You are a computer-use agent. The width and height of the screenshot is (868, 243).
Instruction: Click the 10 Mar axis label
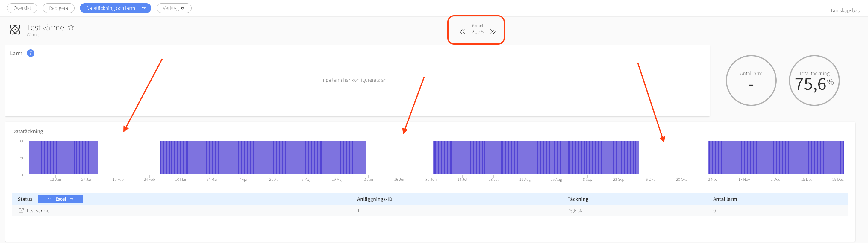point(181,179)
